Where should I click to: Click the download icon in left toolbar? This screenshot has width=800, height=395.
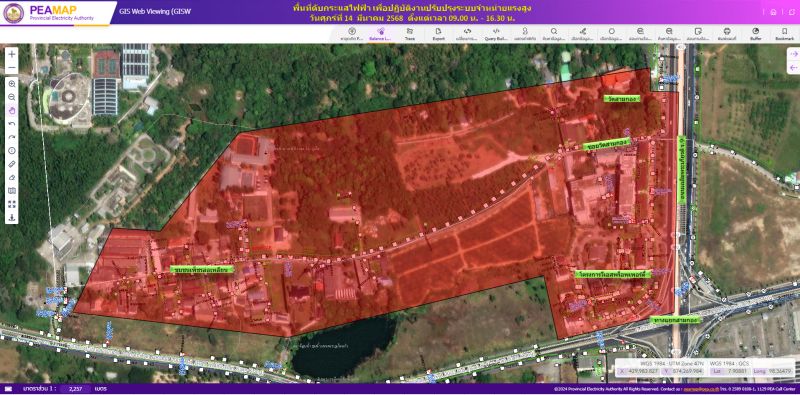[12, 217]
